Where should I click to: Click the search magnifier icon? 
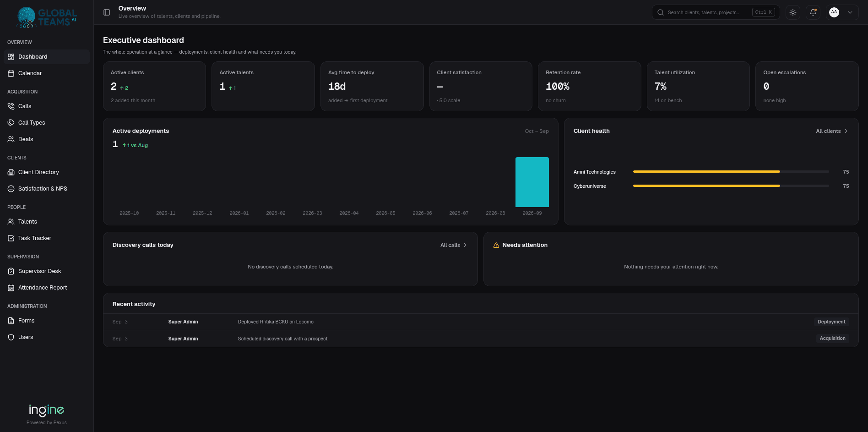pyautogui.click(x=661, y=12)
